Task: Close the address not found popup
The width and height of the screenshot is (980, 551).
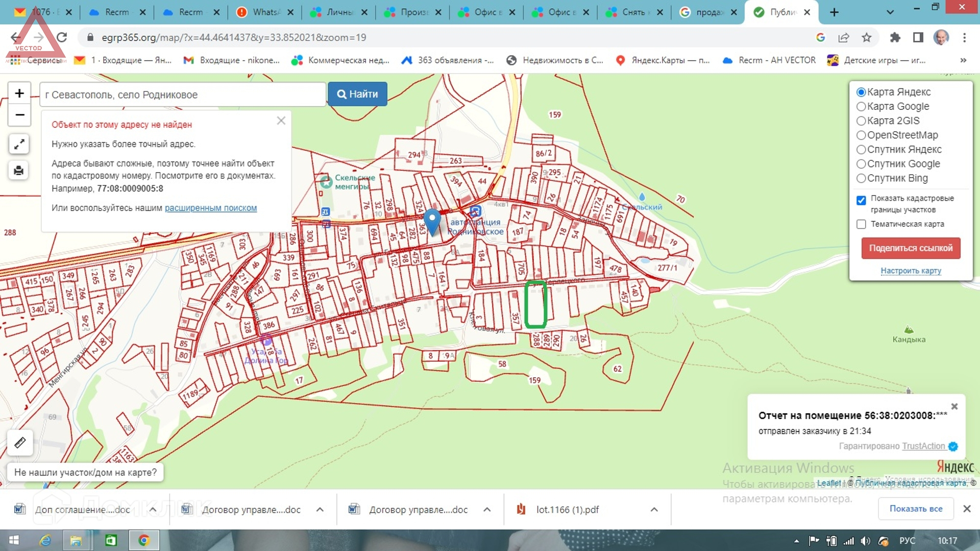Action: tap(281, 121)
